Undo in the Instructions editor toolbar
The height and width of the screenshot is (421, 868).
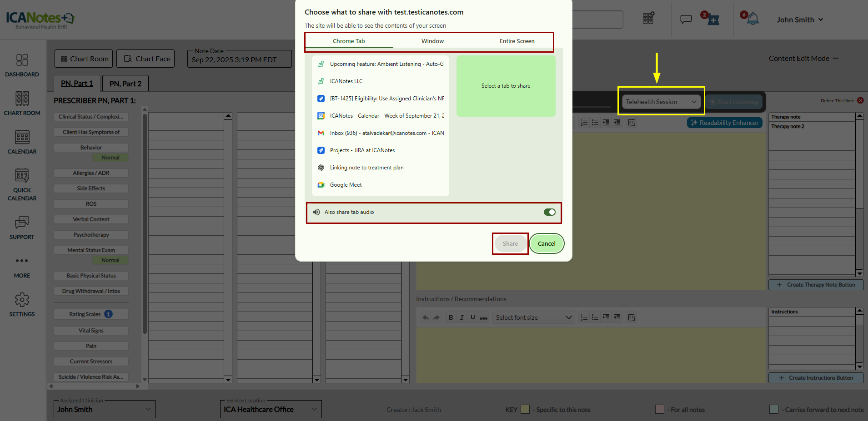426,317
